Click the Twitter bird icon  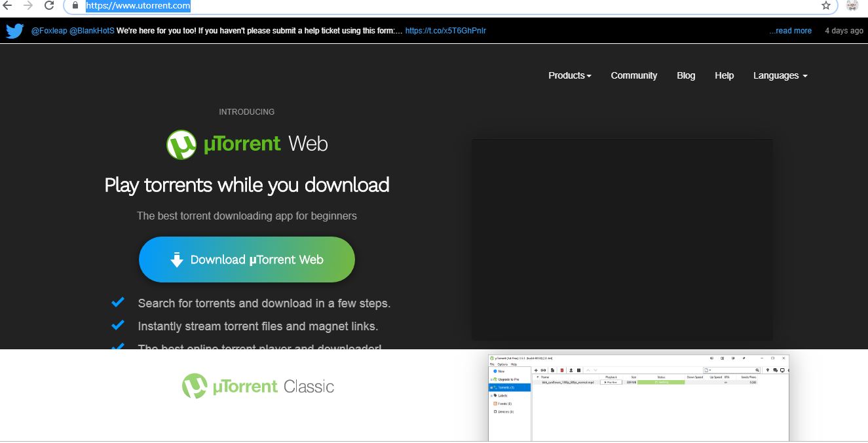[15, 31]
